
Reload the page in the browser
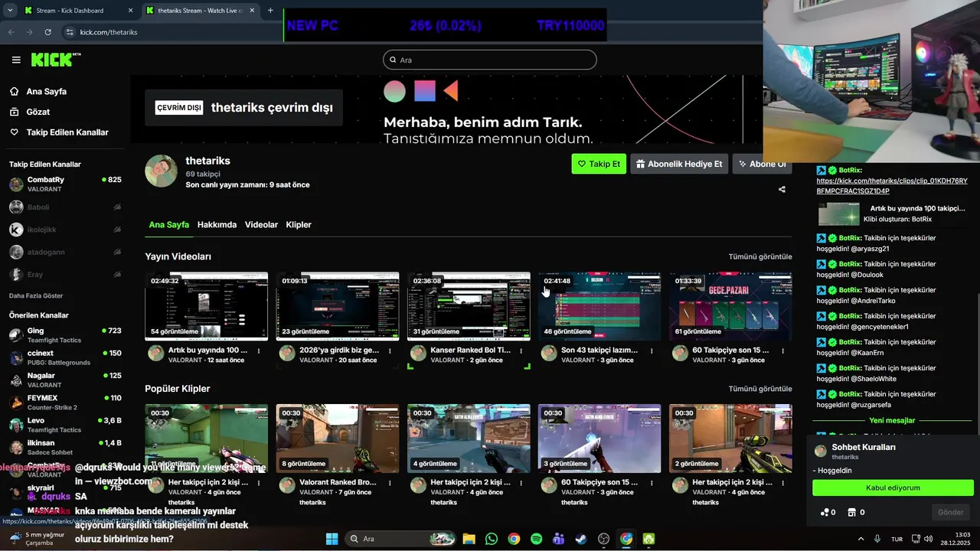click(48, 32)
